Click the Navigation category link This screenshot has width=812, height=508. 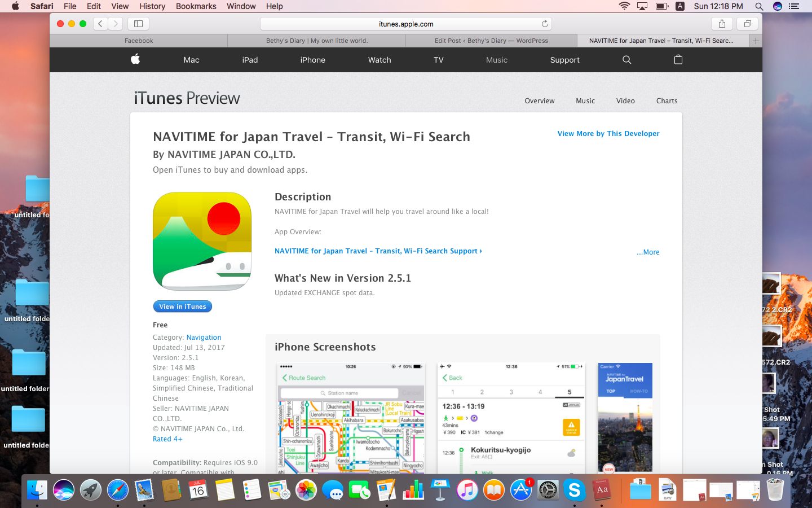coord(204,338)
